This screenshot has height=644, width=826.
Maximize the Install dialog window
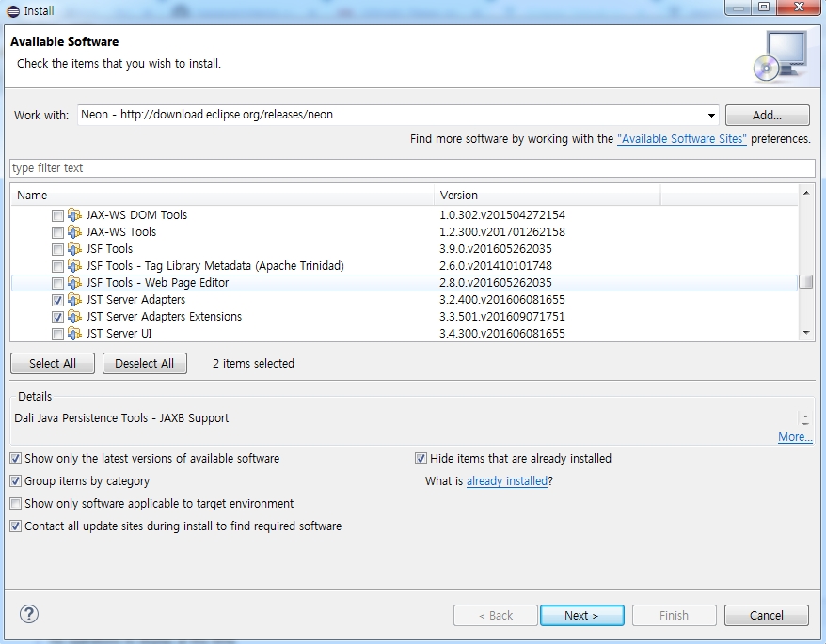[764, 8]
